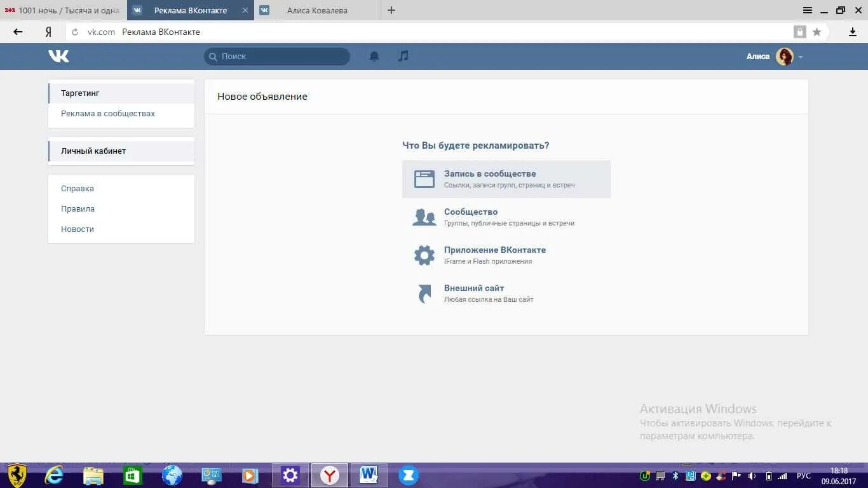Switch to Microsoft Word in the taskbar
Viewport: 868px width, 488px height.
click(x=369, y=475)
